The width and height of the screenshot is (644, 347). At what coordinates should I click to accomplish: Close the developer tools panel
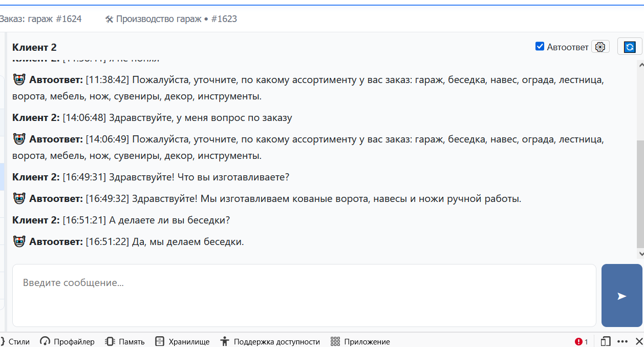point(638,341)
